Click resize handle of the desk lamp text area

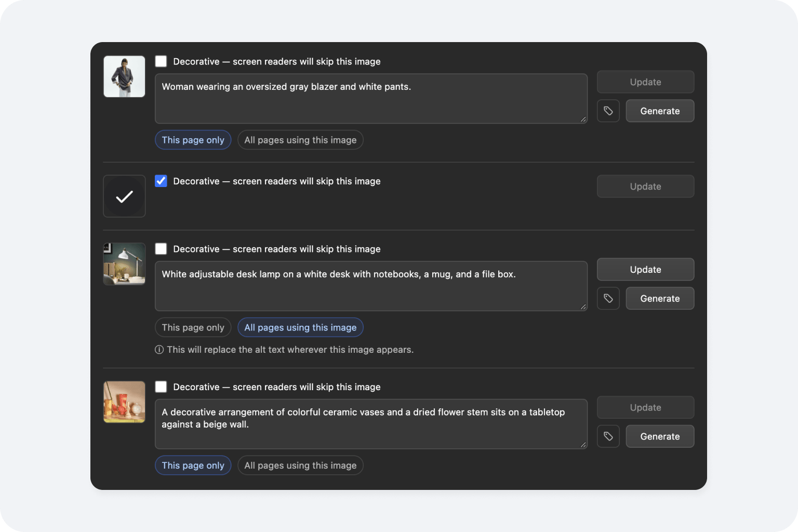[x=583, y=307]
